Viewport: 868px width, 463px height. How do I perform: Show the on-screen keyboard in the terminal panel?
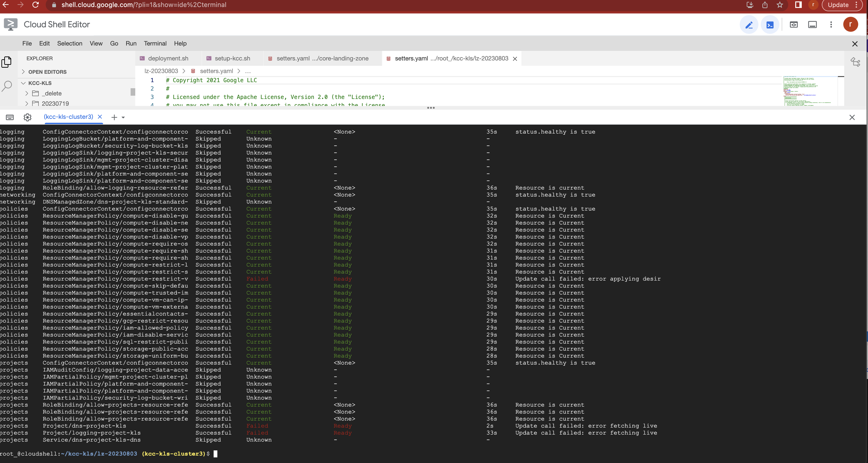(x=9, y=117)
